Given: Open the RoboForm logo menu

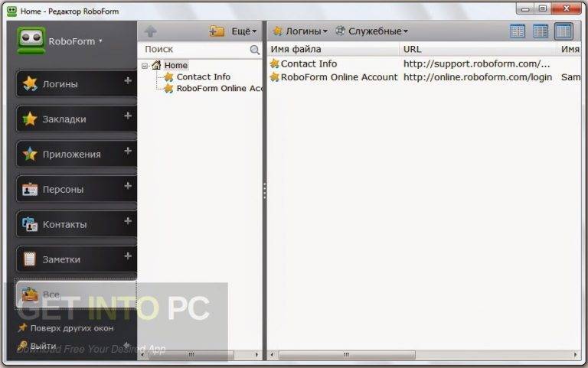Looking at the screenshot, I should 75,41.
